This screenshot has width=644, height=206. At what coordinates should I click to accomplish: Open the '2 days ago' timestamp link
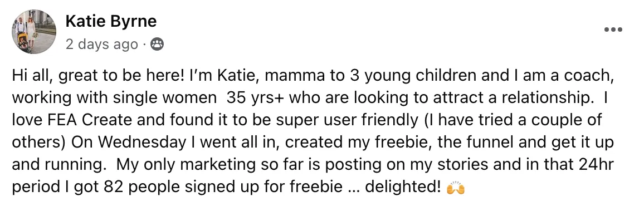coord(101,44)
